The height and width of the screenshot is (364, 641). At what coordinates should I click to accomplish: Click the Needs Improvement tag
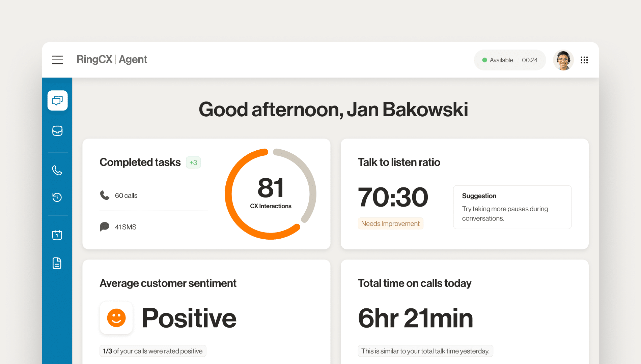coord(390,223)
